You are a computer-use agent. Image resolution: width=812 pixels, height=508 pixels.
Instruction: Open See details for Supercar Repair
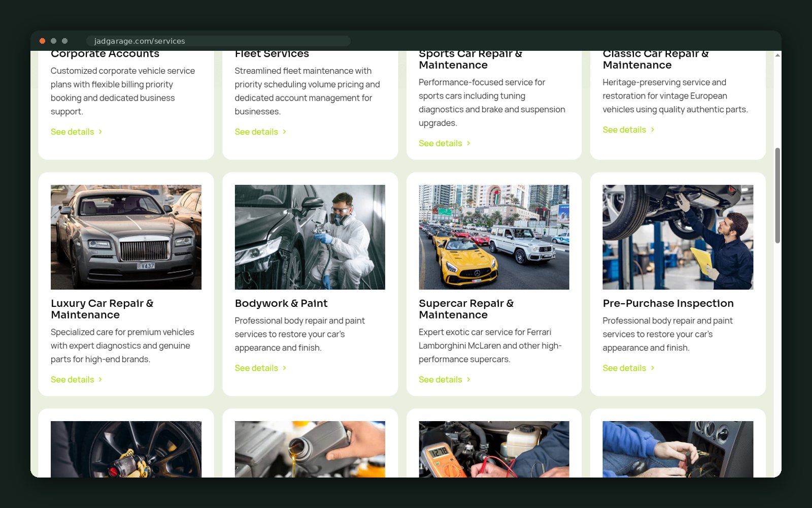(445, 379)
